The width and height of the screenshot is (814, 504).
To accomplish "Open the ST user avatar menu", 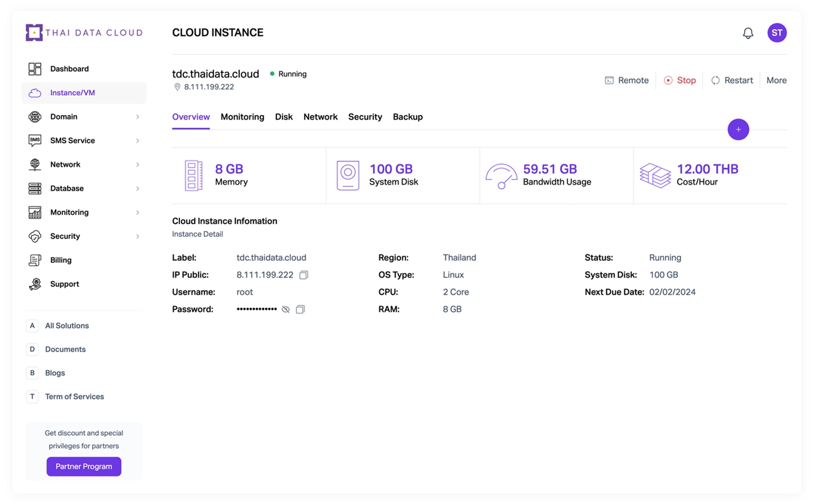I will click(x=777, y=33).
